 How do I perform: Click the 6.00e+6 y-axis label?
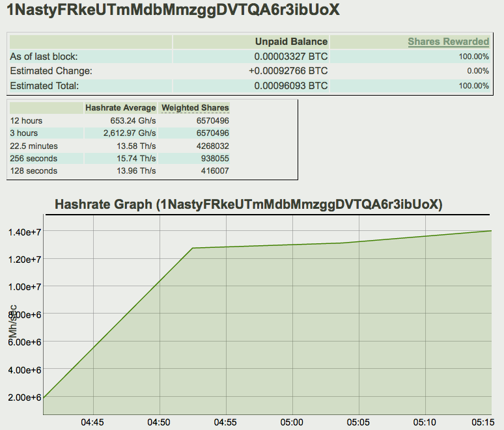(x=25, y=342)
